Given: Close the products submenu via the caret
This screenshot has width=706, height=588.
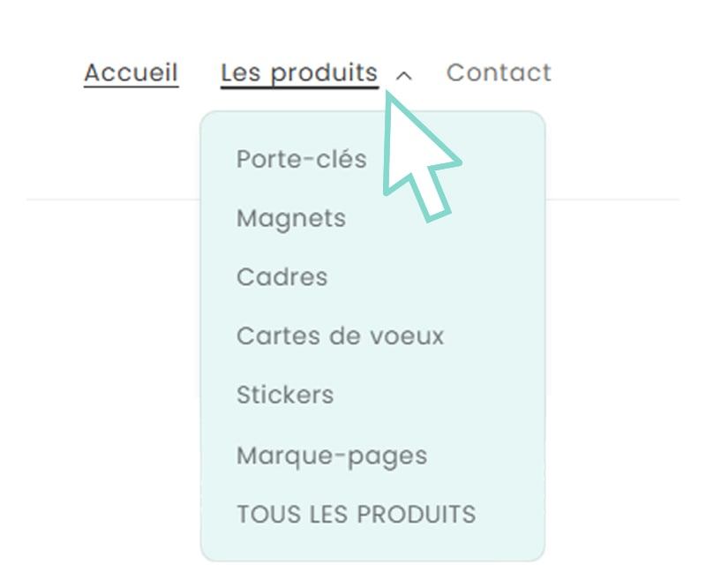Looking at the screenshot, I should click(x=403, y=75).
